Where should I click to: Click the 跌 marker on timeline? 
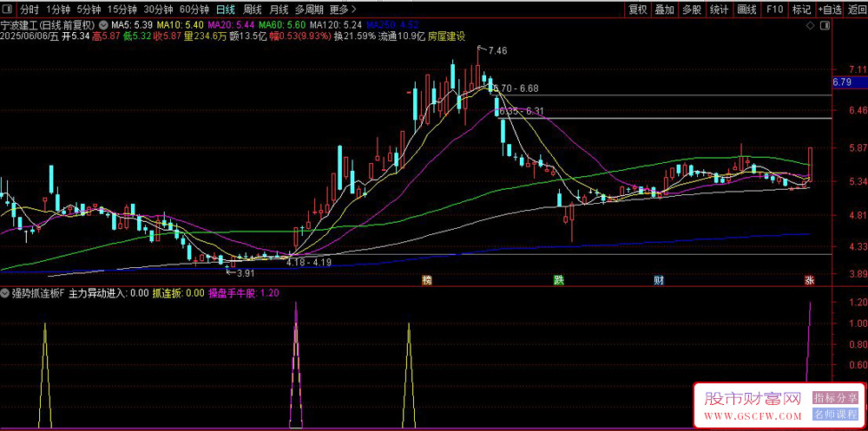tap(559, 280)
